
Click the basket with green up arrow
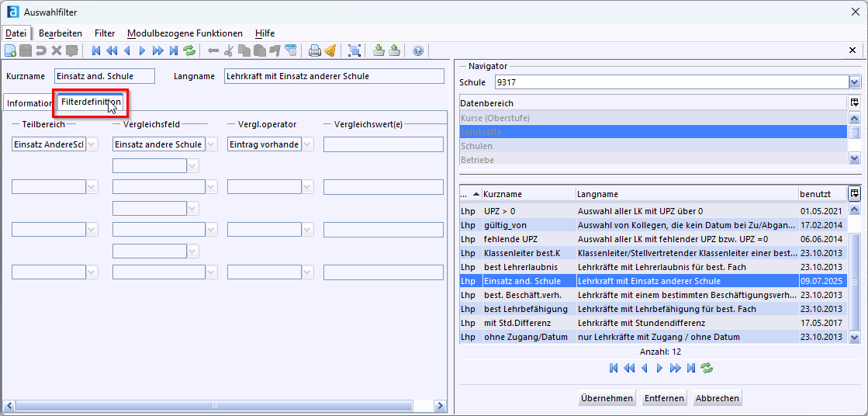(394, 51)
